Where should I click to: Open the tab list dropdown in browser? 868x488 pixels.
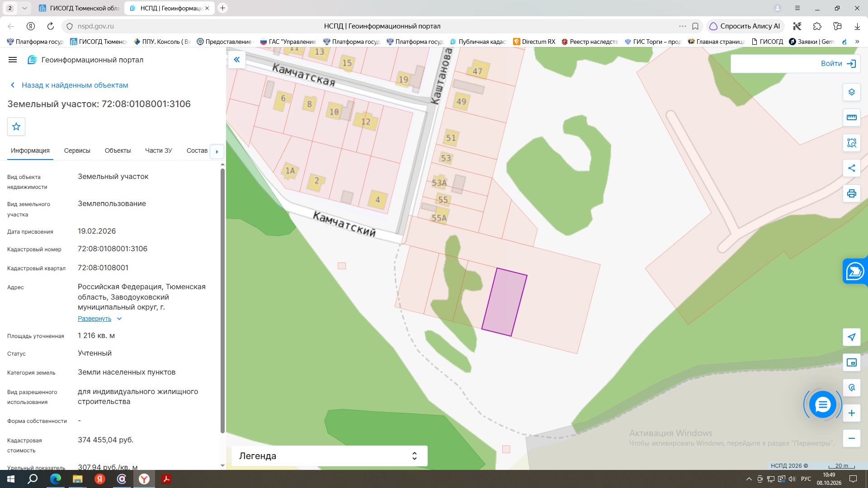click(24, 8)
